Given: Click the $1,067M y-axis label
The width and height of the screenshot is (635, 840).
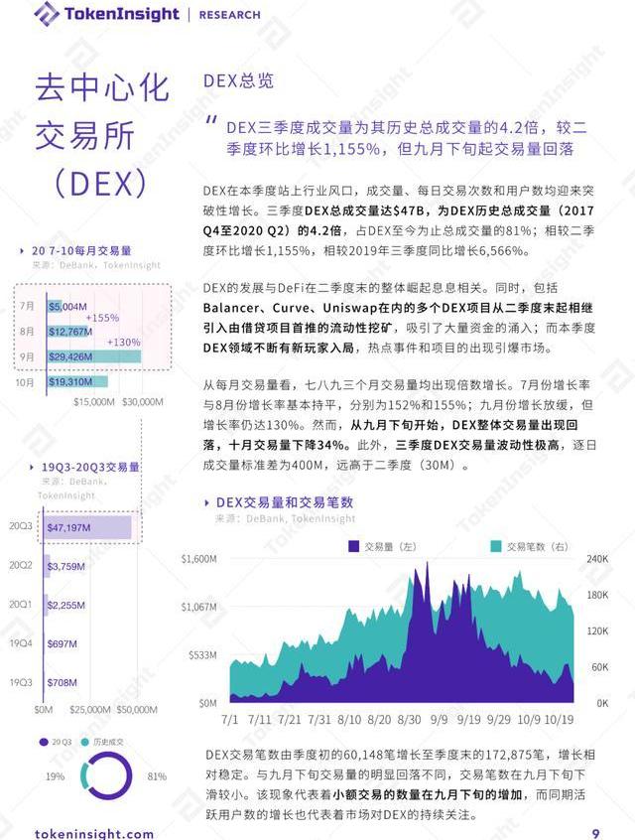Looking at the screenshot, I should [199, 607].
